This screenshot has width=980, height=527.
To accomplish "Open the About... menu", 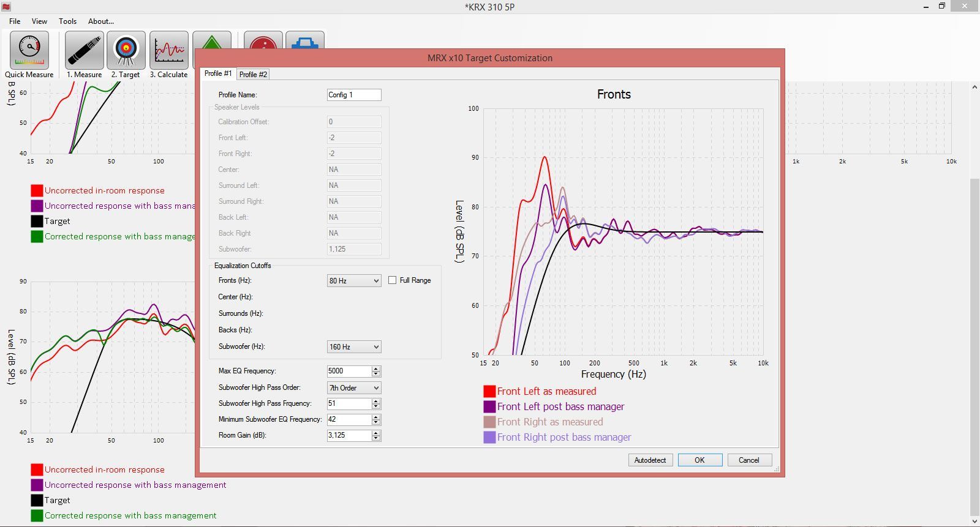I will coord(101,21).
